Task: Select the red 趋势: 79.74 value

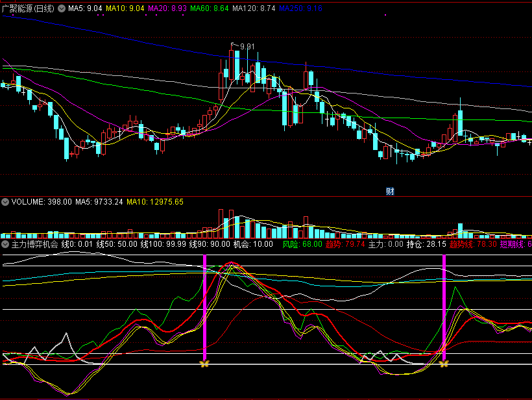Action: [x=345, y=244]
